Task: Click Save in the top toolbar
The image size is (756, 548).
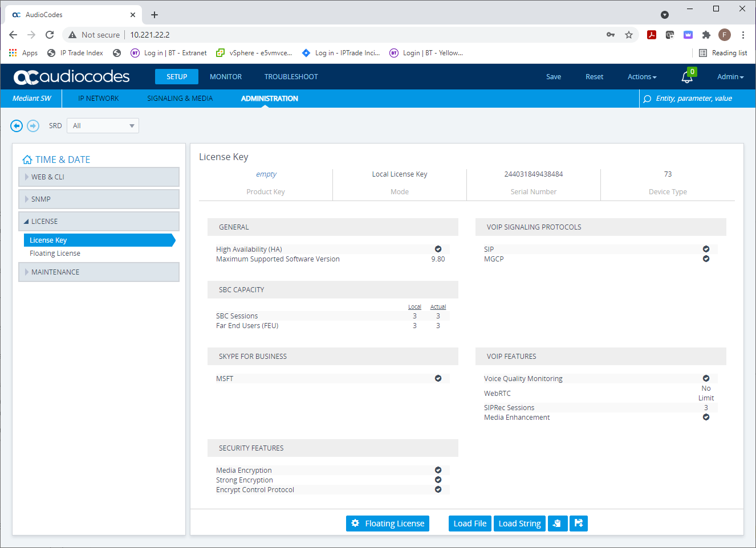Action: point(554,77)
